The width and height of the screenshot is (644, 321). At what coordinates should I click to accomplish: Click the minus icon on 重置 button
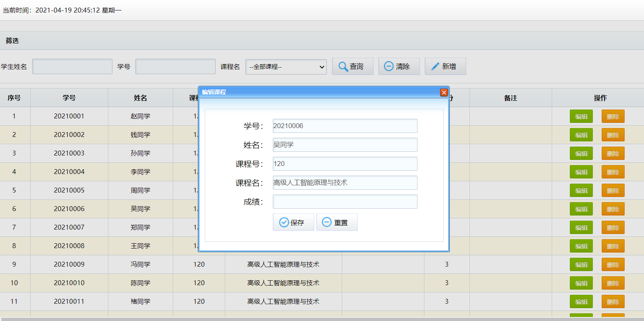[x=327, y=222]
